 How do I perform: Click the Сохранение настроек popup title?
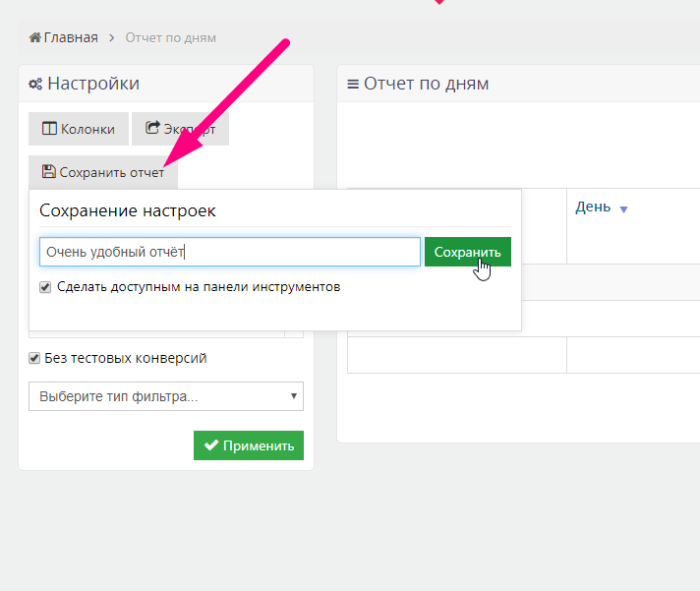[128, 210]
